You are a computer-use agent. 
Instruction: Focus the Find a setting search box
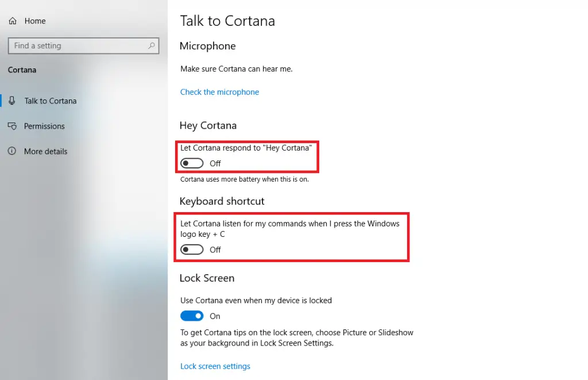[84, 46]
